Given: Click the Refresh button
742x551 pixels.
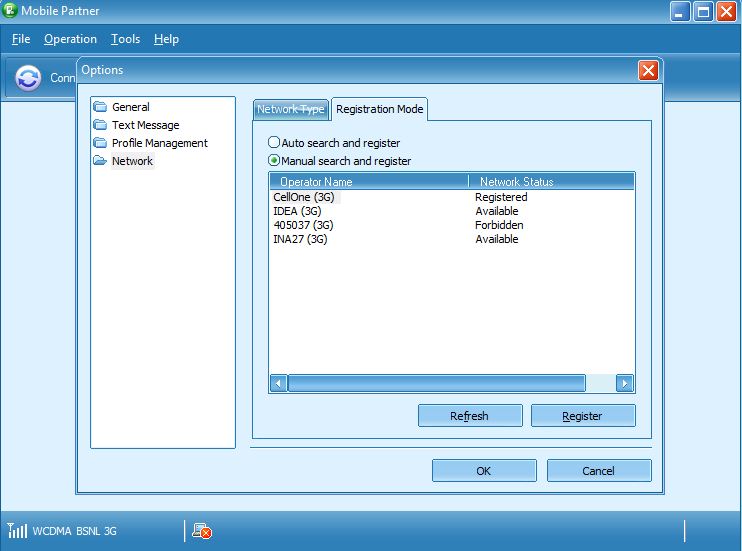Looking at the screenshot, I should click(x=470, y=416).
